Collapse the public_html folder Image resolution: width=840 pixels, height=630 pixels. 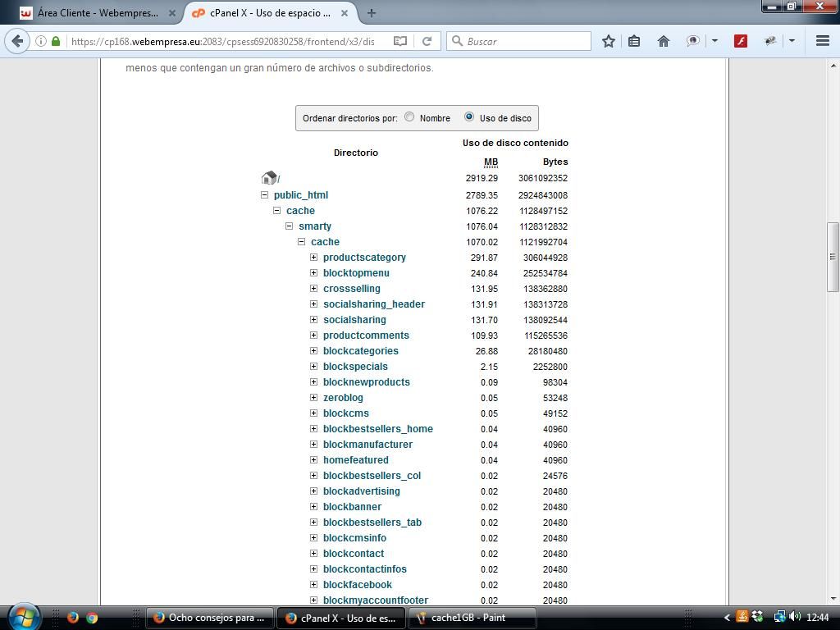(x=264, y=195)
